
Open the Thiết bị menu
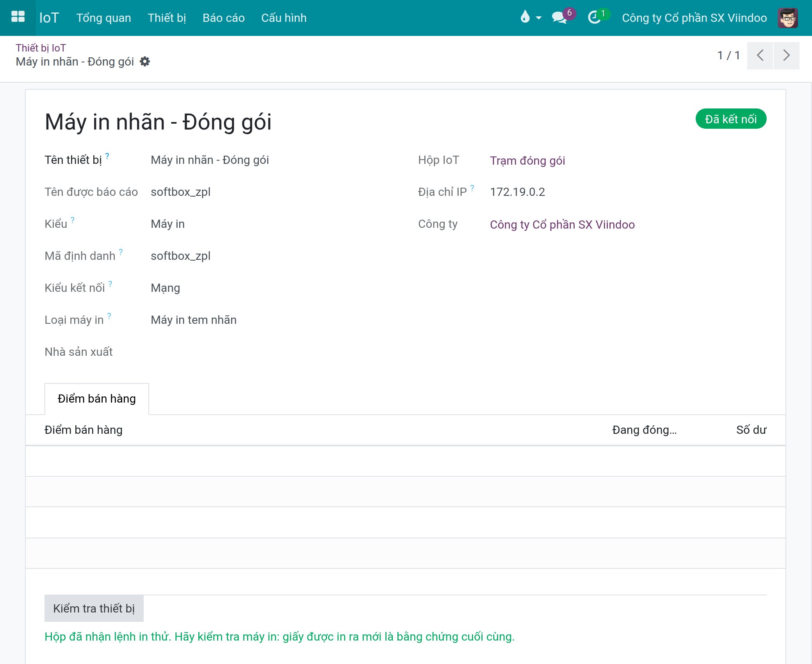pos(167,18)
